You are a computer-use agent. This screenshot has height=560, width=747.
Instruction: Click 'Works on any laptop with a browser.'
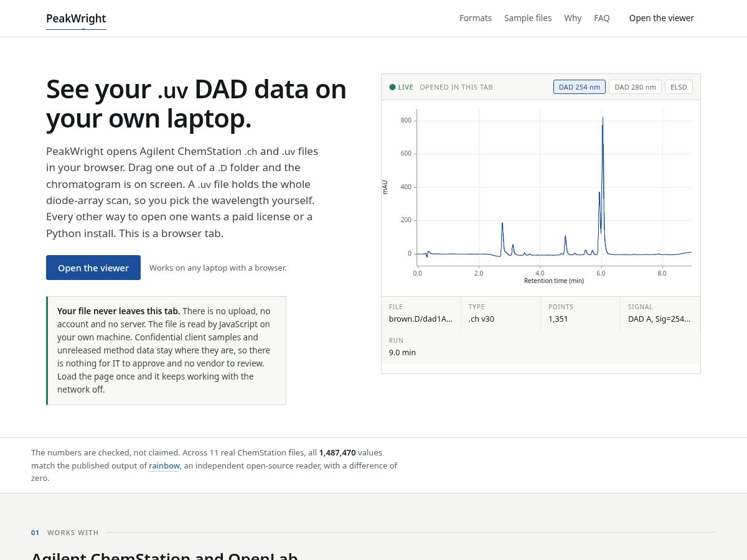(x=218, y=268)
